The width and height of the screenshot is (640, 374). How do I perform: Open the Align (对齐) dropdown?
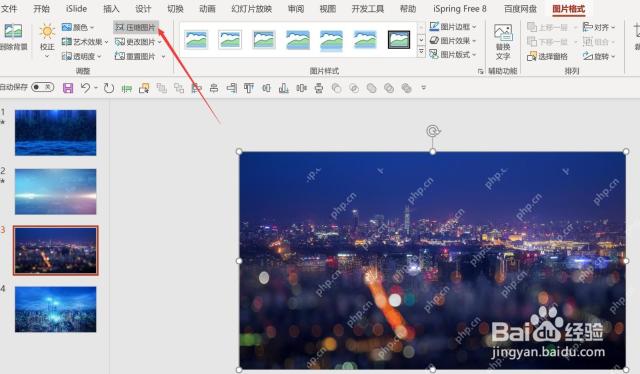[x=599, y=27]
